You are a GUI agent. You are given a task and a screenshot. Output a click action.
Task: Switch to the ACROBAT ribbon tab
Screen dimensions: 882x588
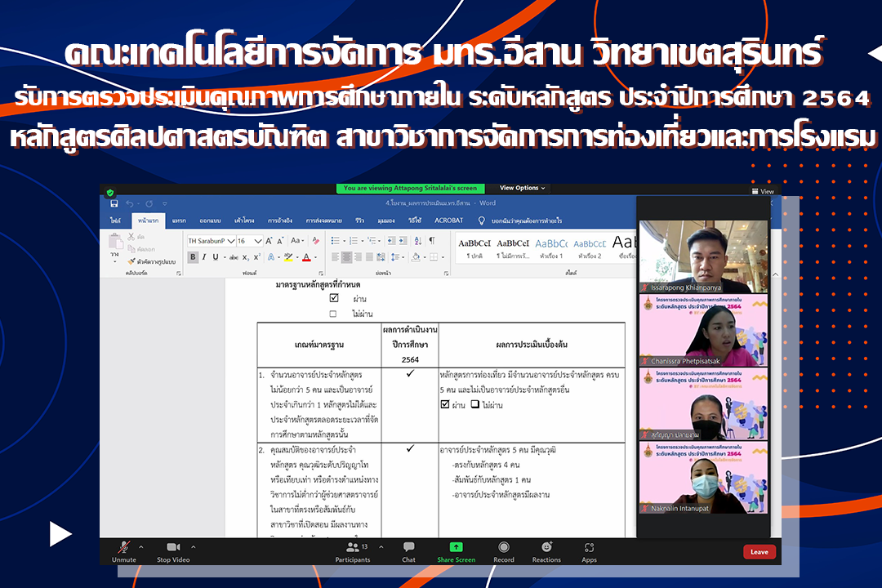(448, 220)
